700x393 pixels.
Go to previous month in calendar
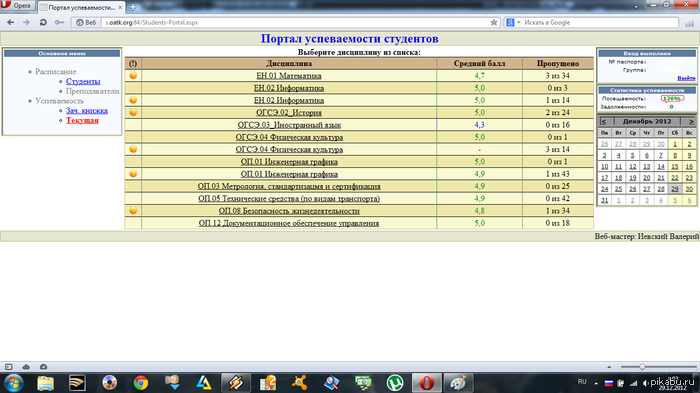click(x=604, y=121)
